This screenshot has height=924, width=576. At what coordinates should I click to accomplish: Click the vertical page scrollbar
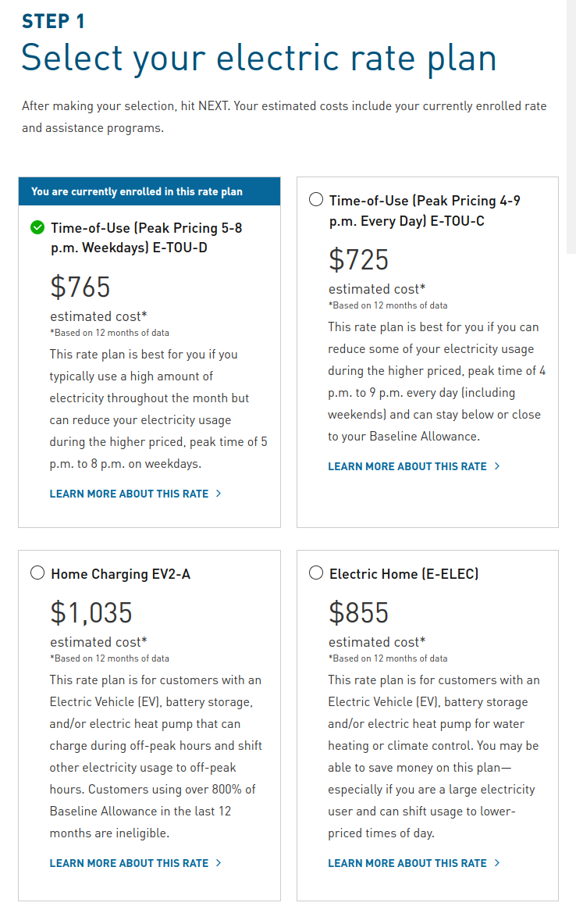571,125
